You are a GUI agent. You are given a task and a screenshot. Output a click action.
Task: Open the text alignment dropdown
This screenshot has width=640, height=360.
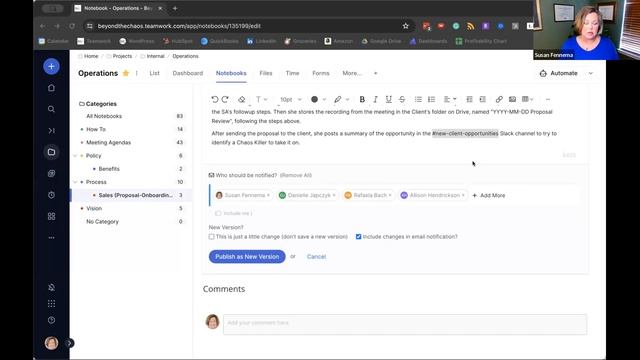(450, 99)
